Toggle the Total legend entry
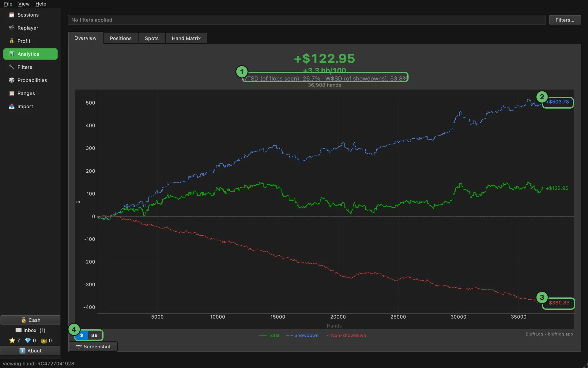The image size is (588, 368). click(269, 335)
